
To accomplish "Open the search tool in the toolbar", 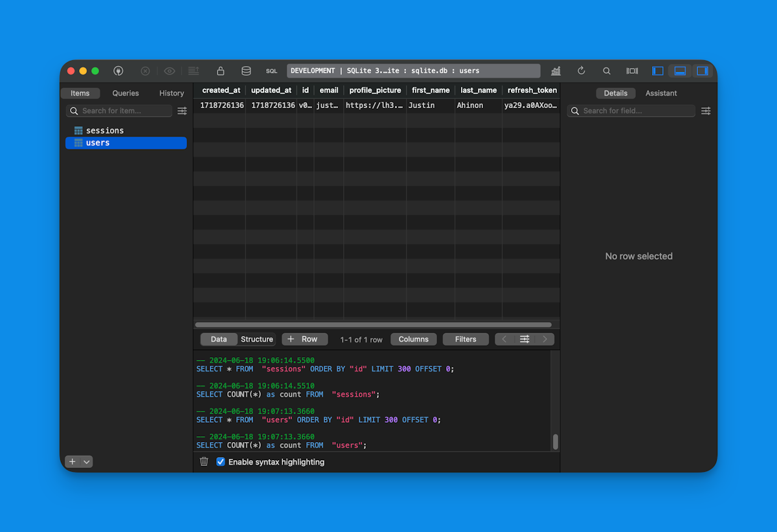I will point(606,71).
